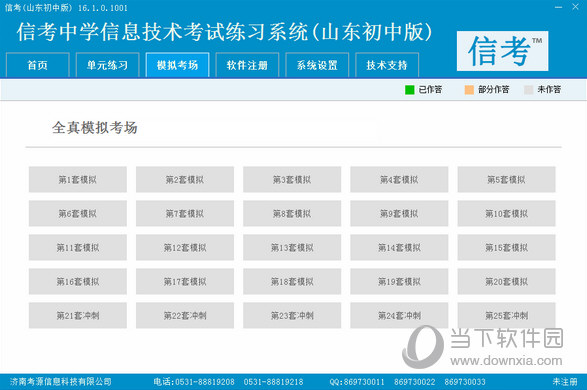Viewport: 587px width, 390px height.
Task: Launch 第23套冲刺 sprint exam
Action: click(x=292, y=316)
